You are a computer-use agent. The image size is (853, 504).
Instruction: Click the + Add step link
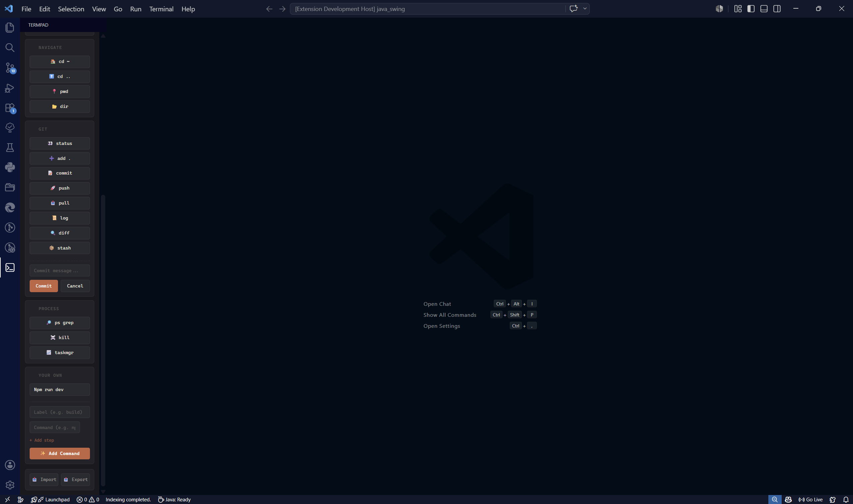[42, 440]
